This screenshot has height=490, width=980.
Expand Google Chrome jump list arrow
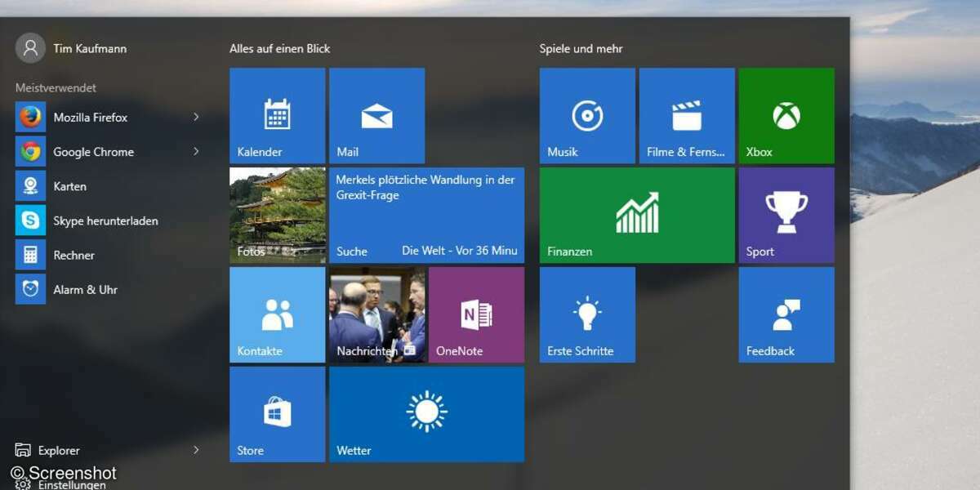click(x=196, y=152)
